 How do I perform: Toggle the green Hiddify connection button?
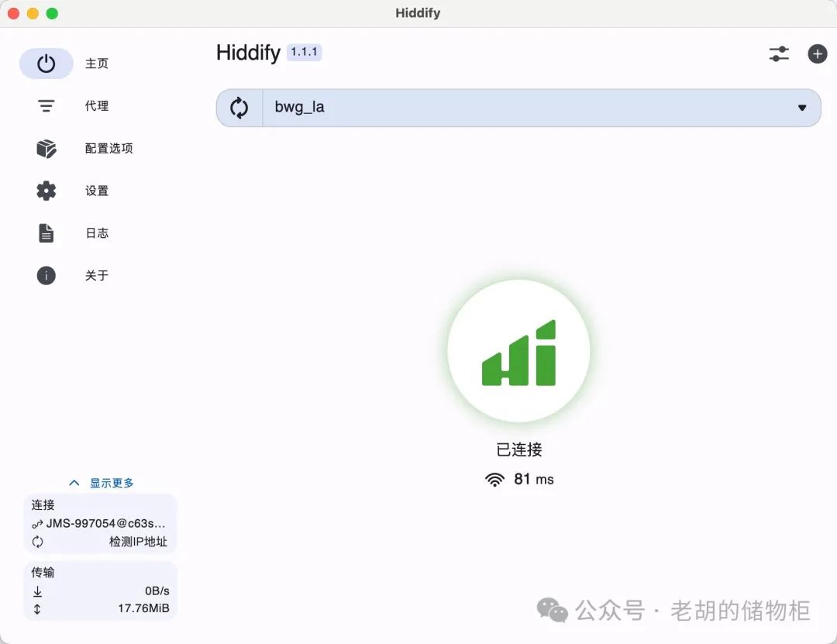(518, 351)
